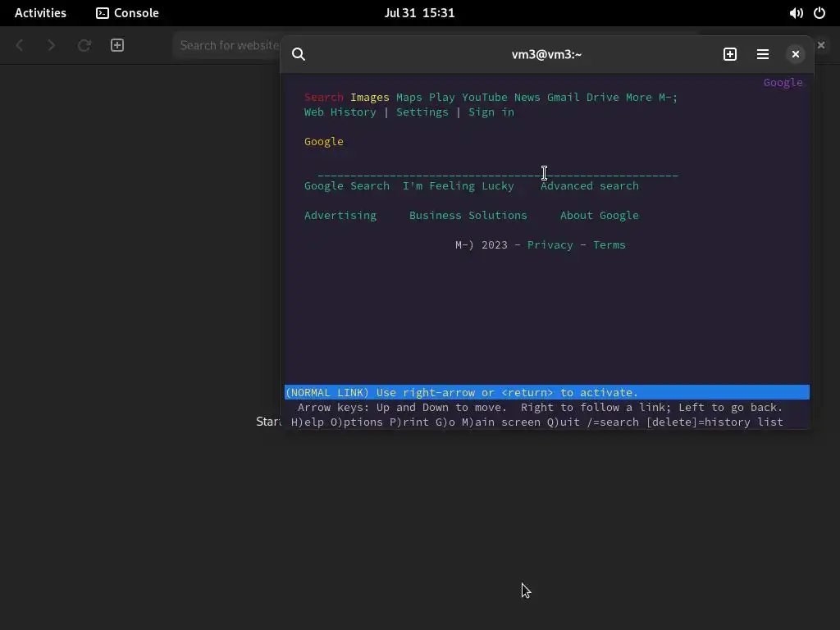The height and width of the screenshot is (630, 840).
Task: Activate I'm Feeling Lucky button
Action: click(x=458, y=186)
